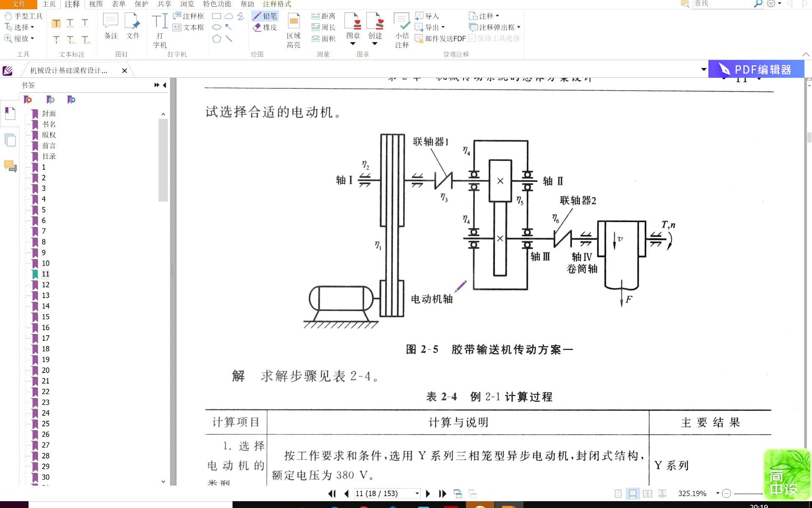Click the PDF编辑器 button

click(756, 69)
